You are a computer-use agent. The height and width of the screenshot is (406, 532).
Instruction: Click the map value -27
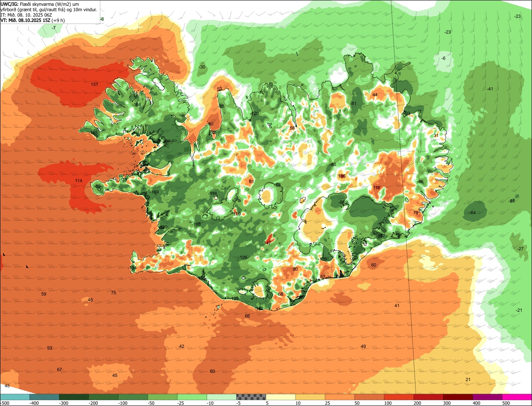pos(520,249)
